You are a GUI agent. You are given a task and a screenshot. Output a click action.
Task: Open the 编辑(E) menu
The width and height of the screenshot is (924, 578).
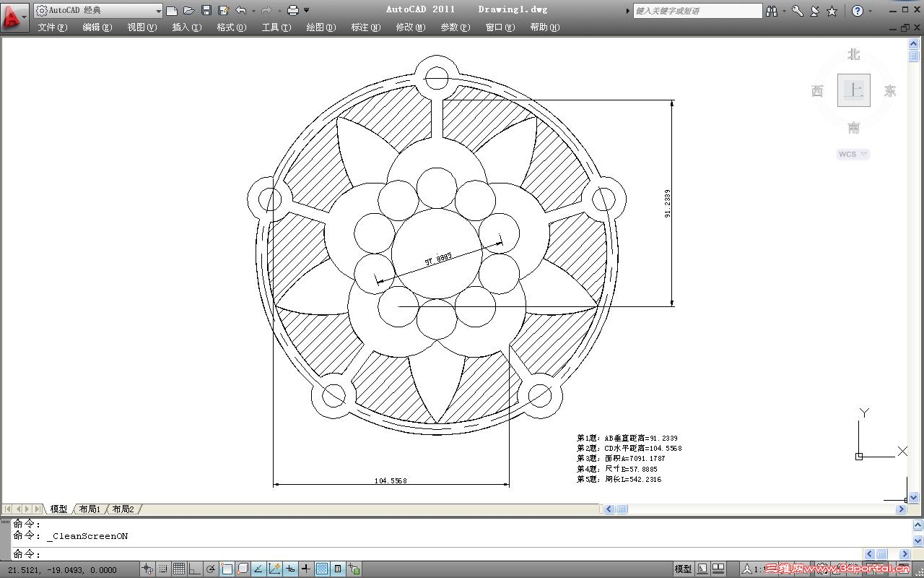(97, 27)
